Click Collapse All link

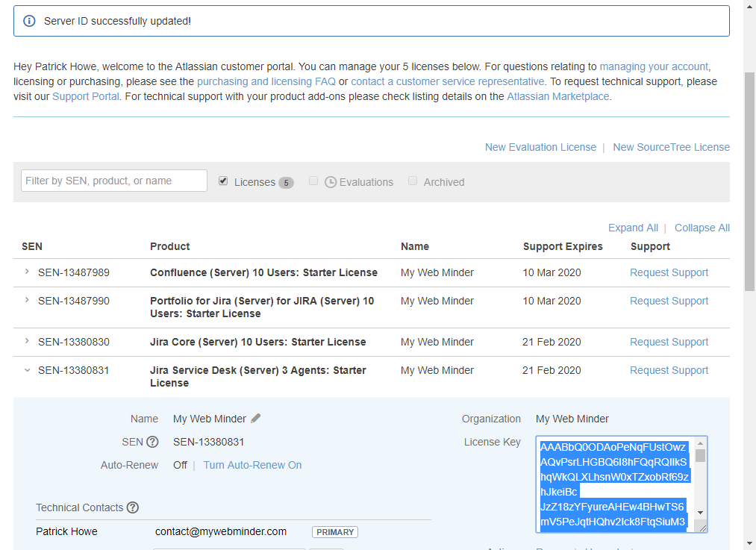point(702,228)
